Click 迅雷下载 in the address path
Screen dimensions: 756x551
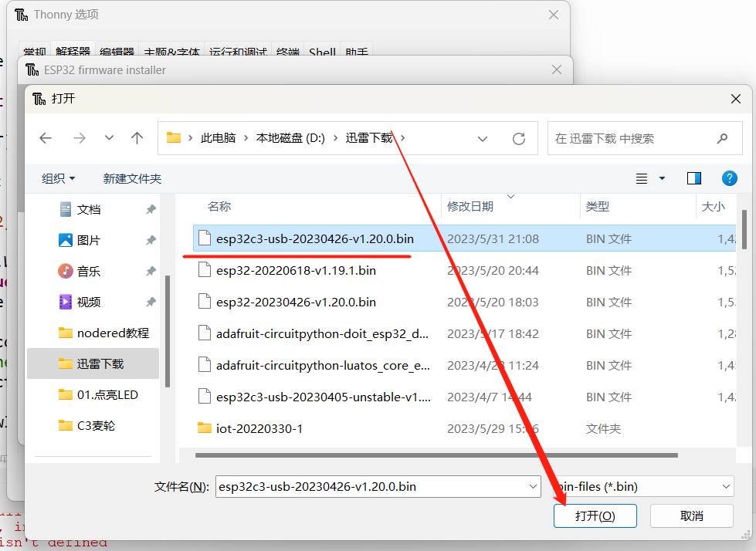pyautogui.click(x=369, y=138)
